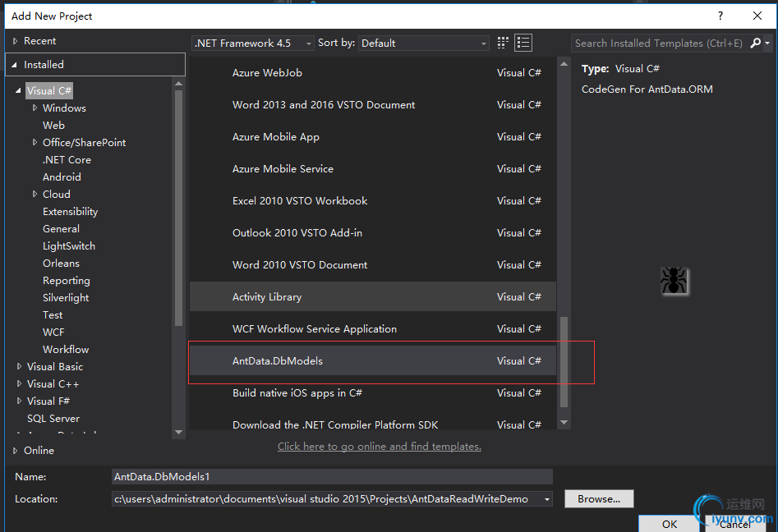The image size is (778, 532).
Task: Choose WCF Workflow Service Application template
Action: click(x=373, y=328)
